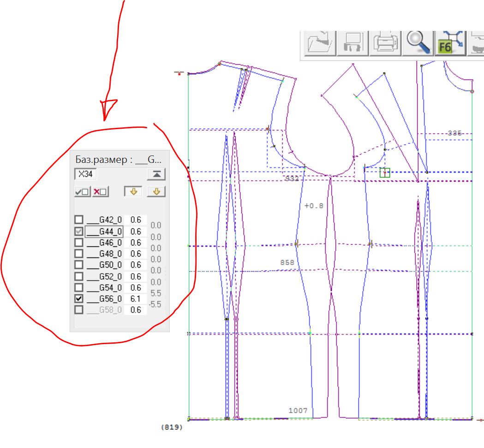The width and height of the screenshot is (484, 448).
Task: Click the (819) label below the pattern
Action: click(x=172, y=427)
